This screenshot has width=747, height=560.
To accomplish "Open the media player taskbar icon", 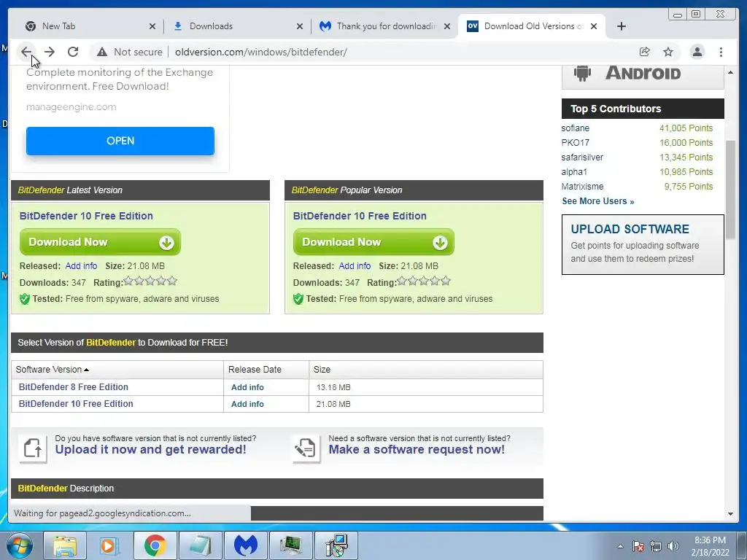I will tap(109, 545).
